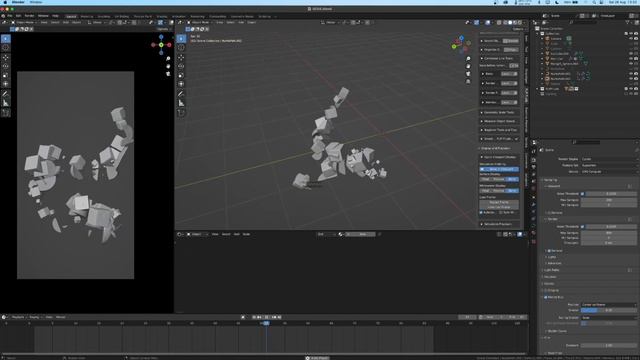Switch to wireframe viewport shading

click(x=505, y=22)
